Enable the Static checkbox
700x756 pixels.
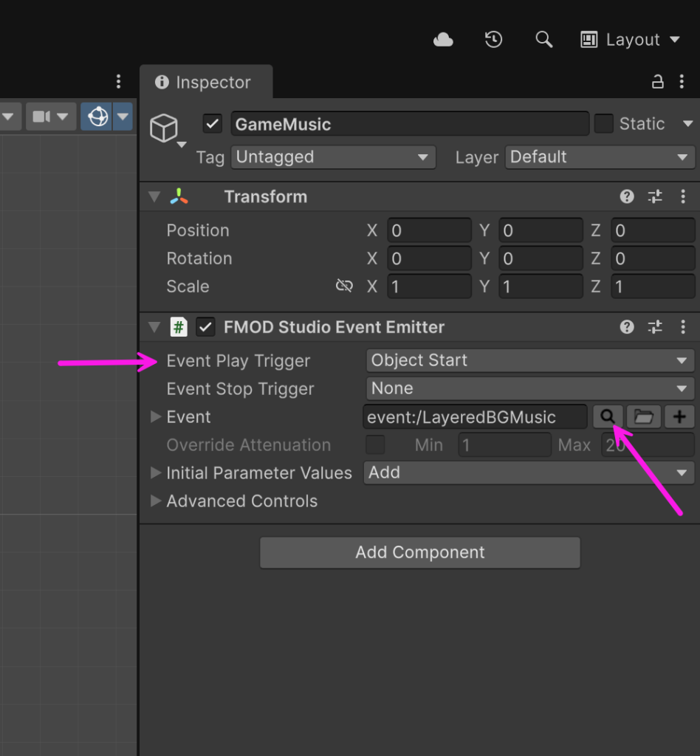(x=604, y=124)
